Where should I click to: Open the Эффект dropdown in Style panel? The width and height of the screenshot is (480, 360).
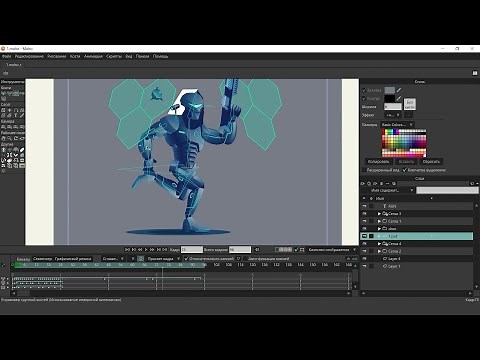tap(393, 115)
